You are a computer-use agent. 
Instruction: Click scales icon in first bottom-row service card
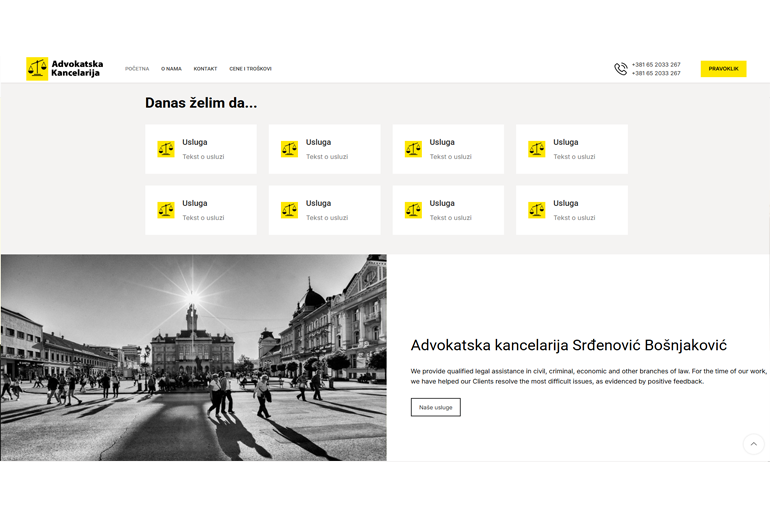[166, 210]
